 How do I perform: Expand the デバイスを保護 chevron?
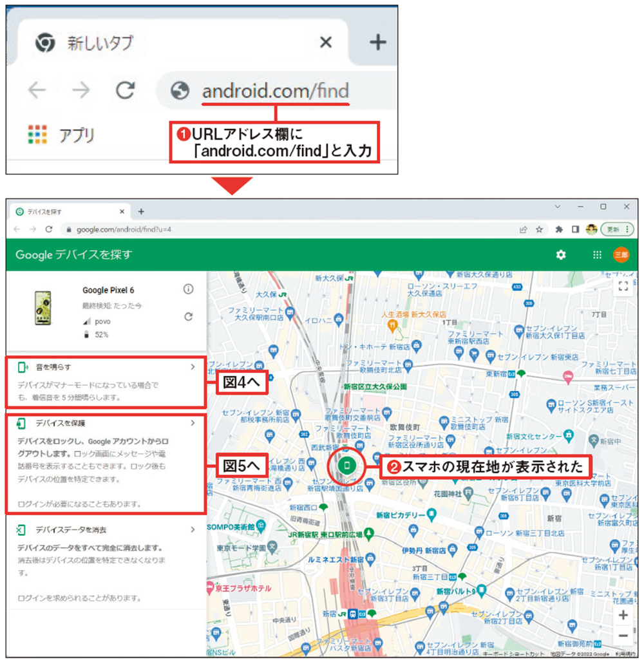pyautogui.click(x=193, y=422)
